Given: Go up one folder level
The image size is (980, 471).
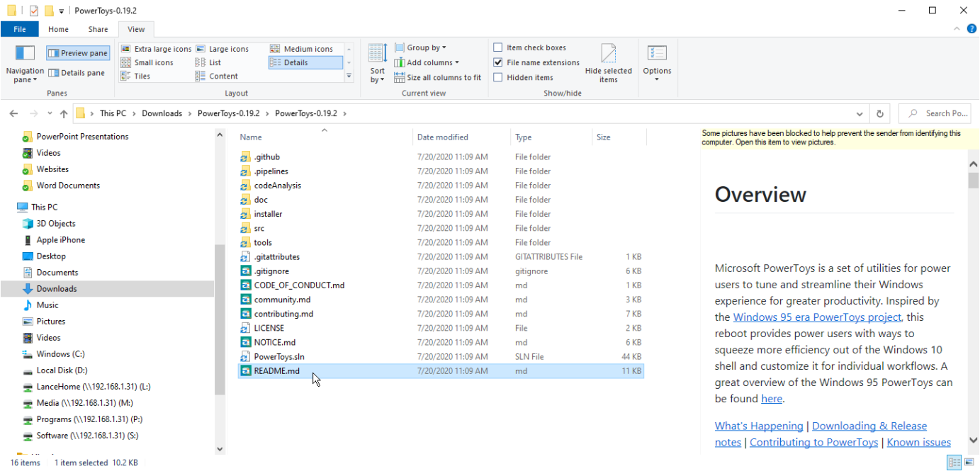Looking at the screenshot, I should (x=64, y=113).
